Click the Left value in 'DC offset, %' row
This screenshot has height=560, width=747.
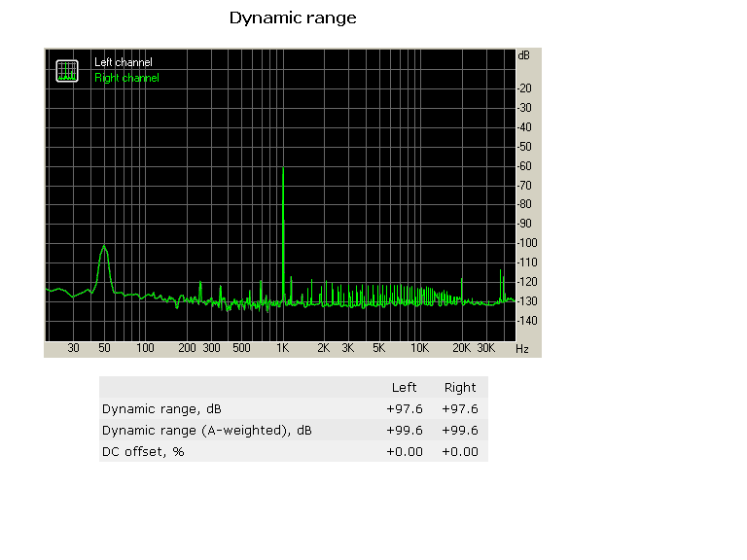click(404, 451)
